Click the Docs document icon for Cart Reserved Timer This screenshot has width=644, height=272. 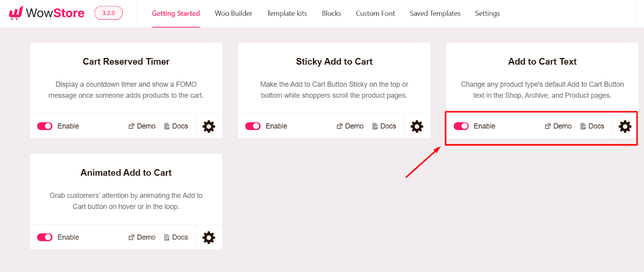pos(166,126)
